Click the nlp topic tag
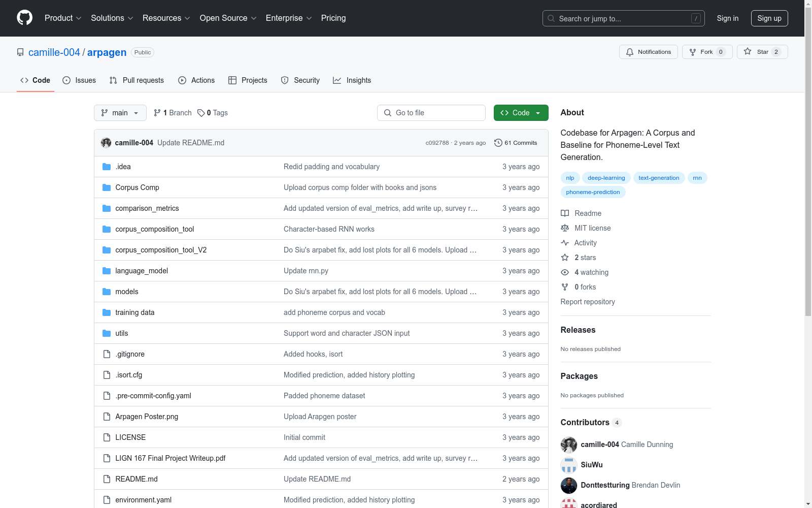The image size is (812, 508). 570,178
